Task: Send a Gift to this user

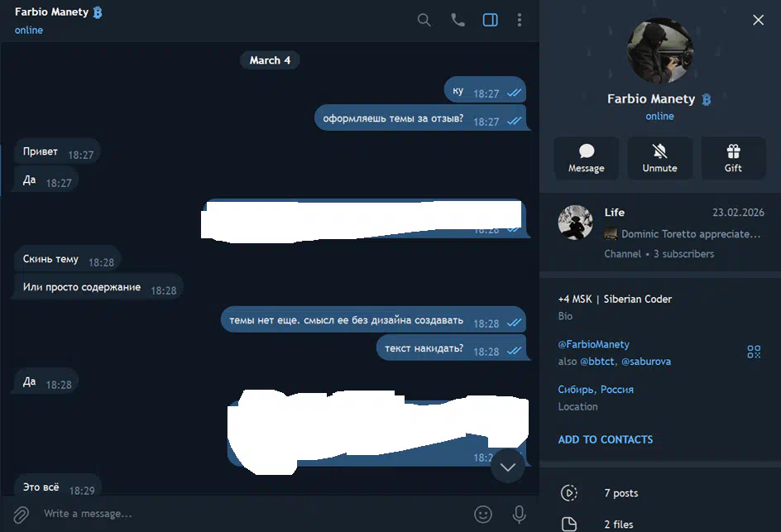Action: click(733, 158)
